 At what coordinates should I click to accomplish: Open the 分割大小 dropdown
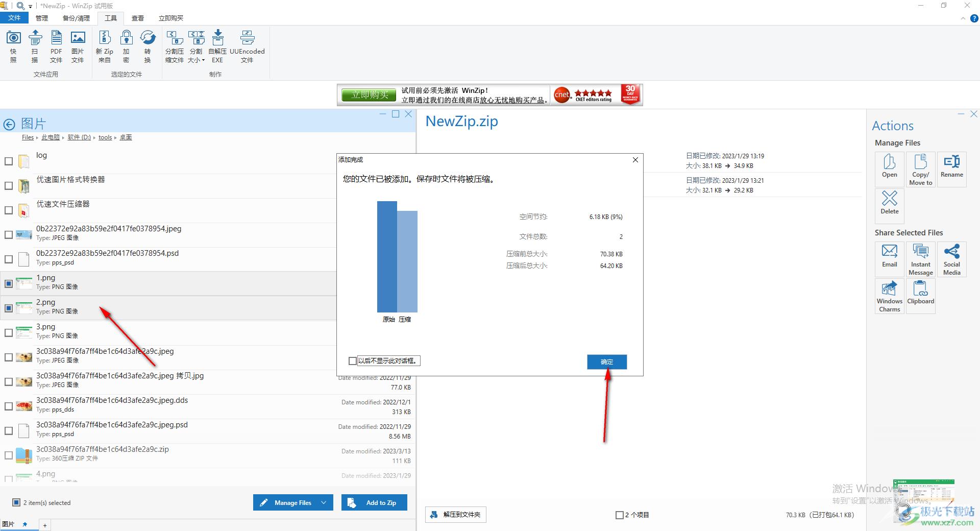click(x=196, y=46)
